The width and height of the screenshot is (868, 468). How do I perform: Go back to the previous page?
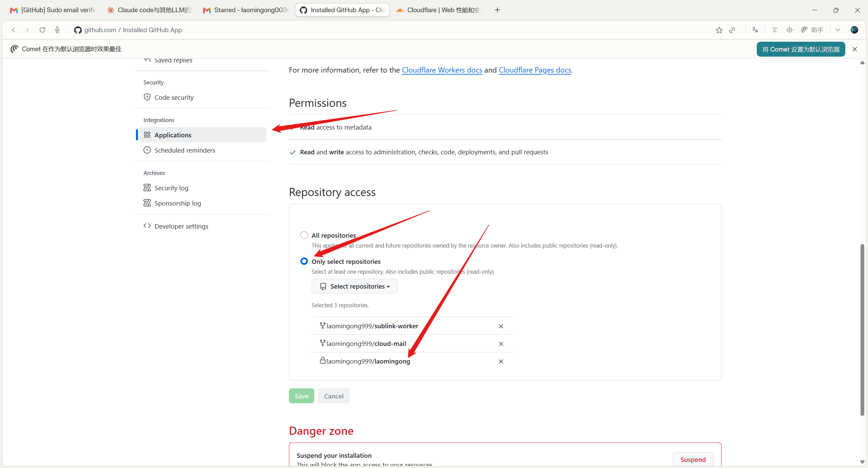[x=14, y=30]
